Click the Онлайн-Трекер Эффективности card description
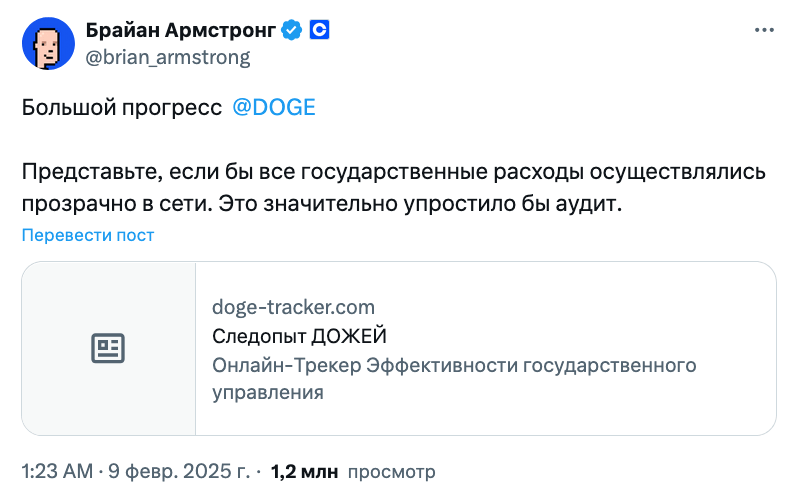This screenshot has height=497, width=797. [454, 365]
